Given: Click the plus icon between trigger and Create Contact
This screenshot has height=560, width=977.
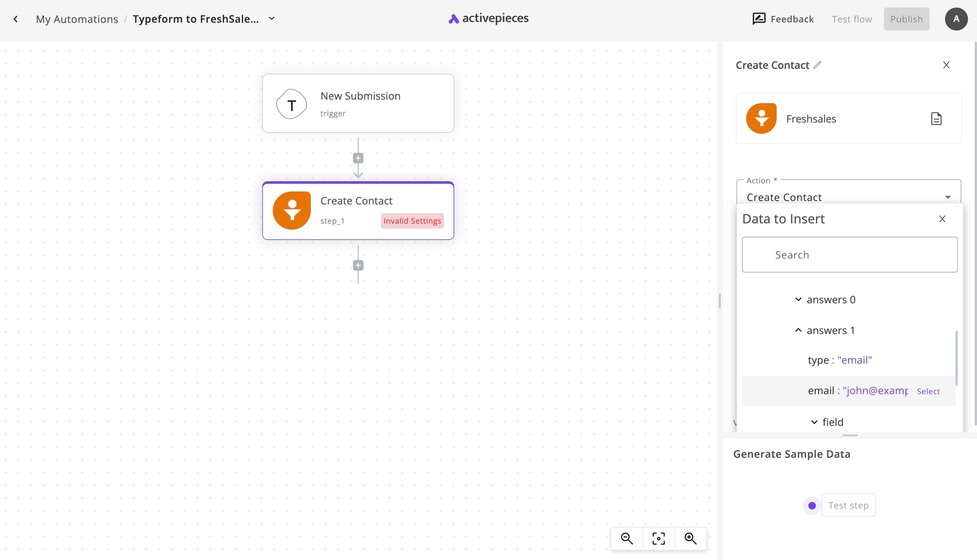Looking at the screenshot, I should [x=358, y=158].
